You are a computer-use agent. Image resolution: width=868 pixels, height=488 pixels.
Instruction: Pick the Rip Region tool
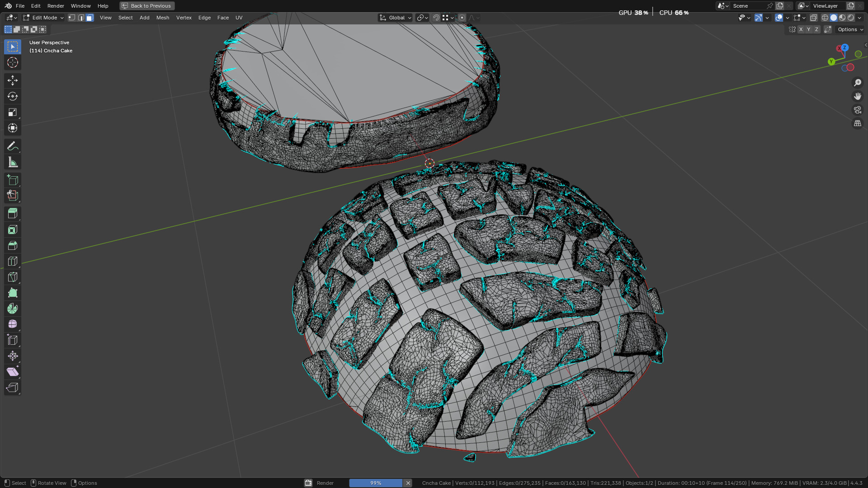(13, 388)
